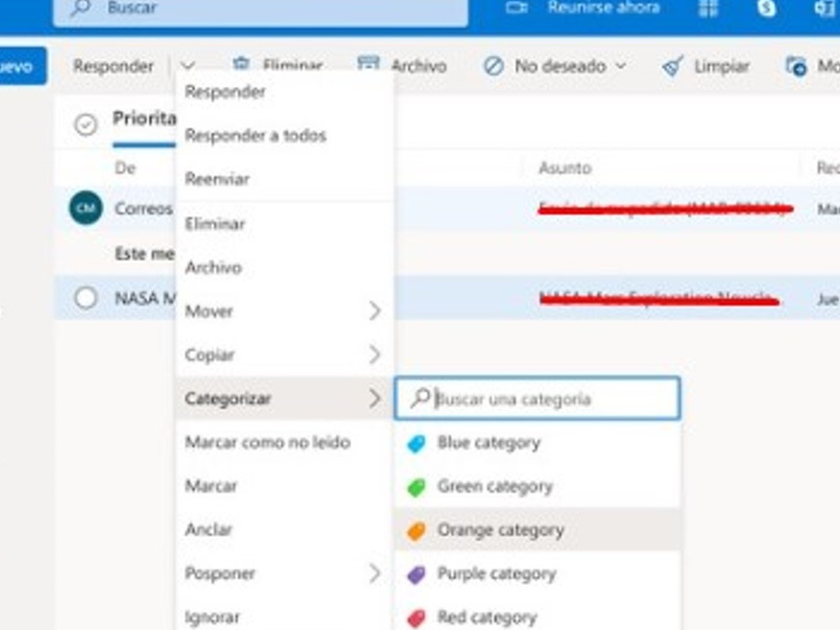Click the Buscar una categoría field
The width and height of the screenshot is (840, 630).
click(x=538, y=398)
